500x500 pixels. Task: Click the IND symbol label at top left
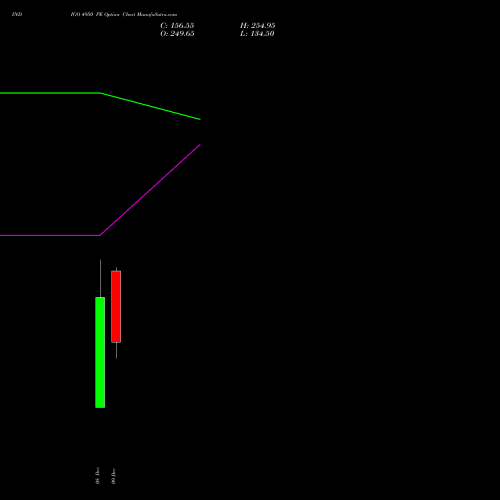point(17,14)
